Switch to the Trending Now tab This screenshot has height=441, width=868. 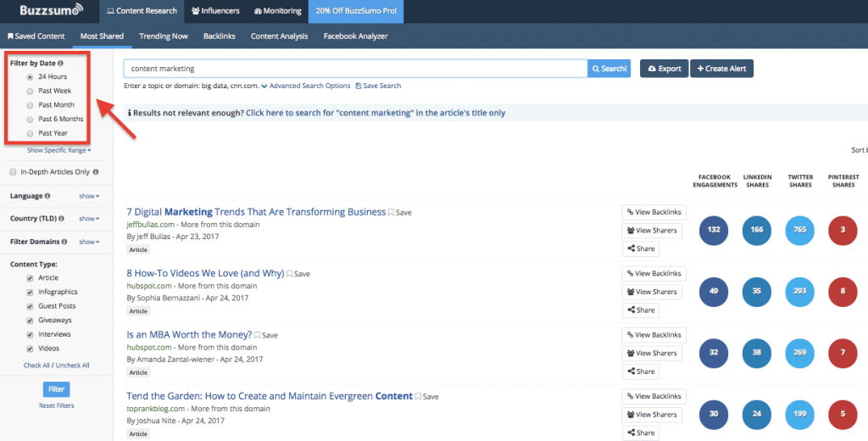(x=164, y=36)
